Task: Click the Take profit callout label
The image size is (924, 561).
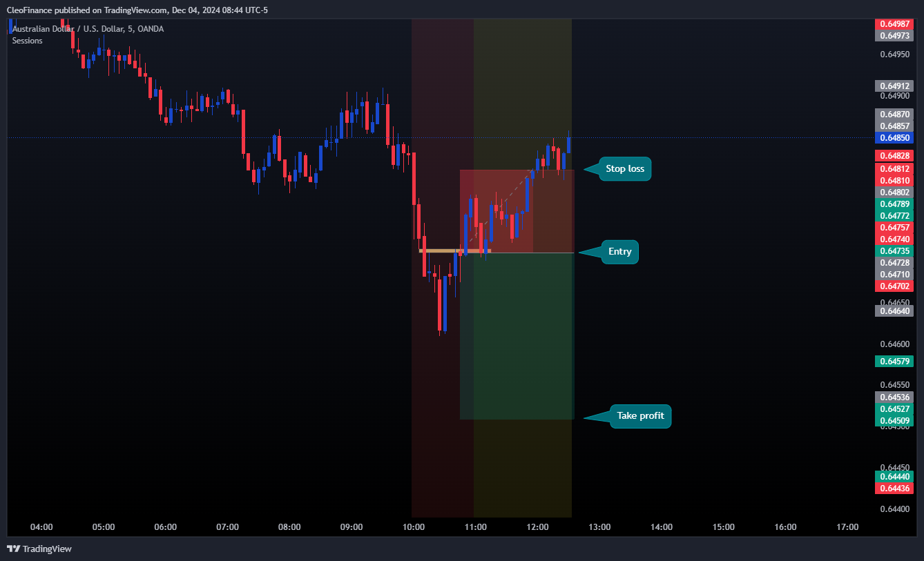Action: 640,416
